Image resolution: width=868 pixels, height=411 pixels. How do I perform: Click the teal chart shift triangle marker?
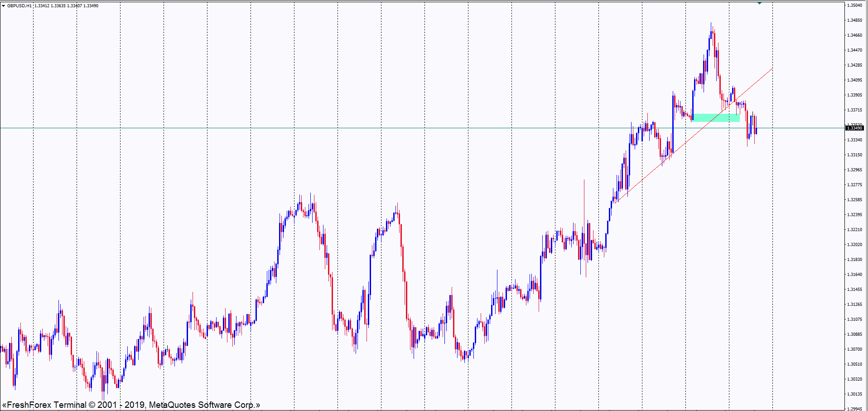pyautogui.click(x=760, y=3)
